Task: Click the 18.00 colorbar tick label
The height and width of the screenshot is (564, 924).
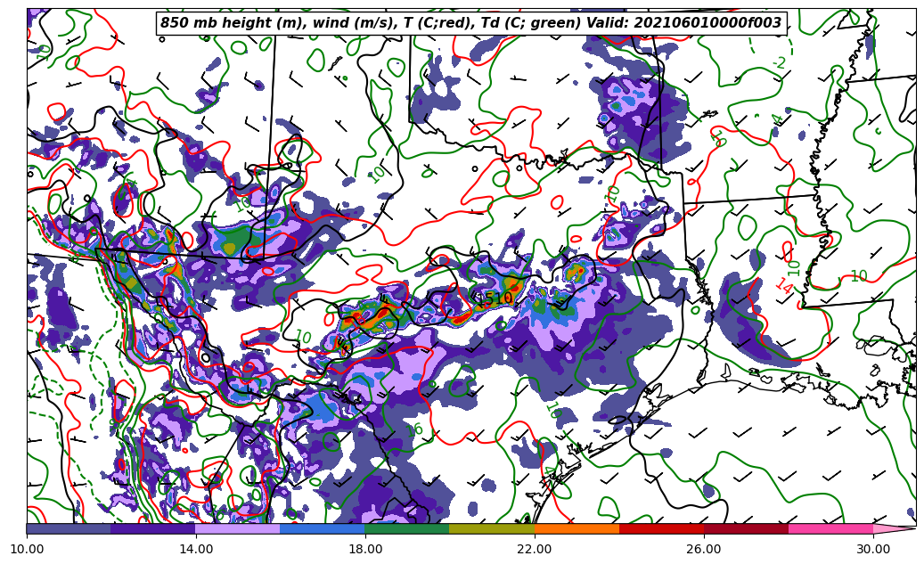Action: click(365, 549)
